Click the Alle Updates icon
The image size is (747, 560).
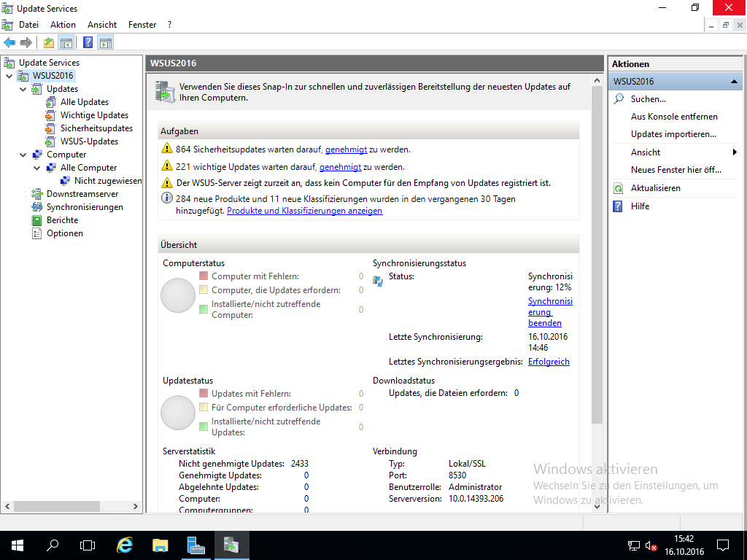click(x=50, y=102)
